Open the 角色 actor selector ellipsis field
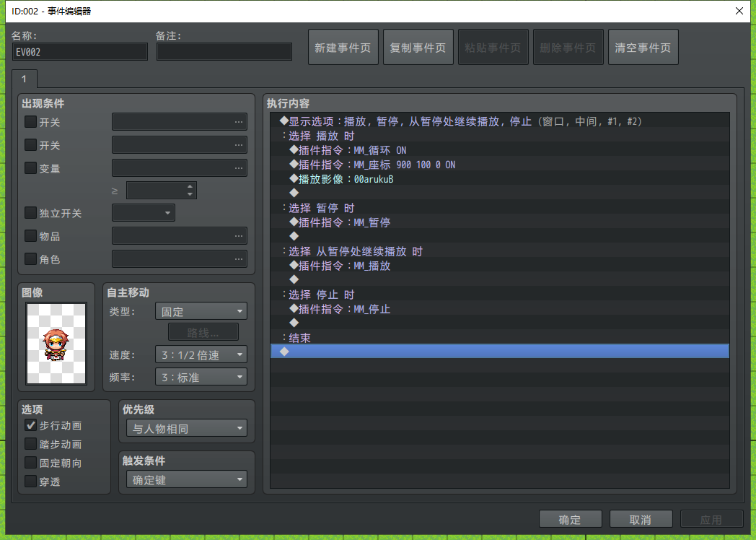Viewport: 756px width, 540px height. click(x=180, y=259)
